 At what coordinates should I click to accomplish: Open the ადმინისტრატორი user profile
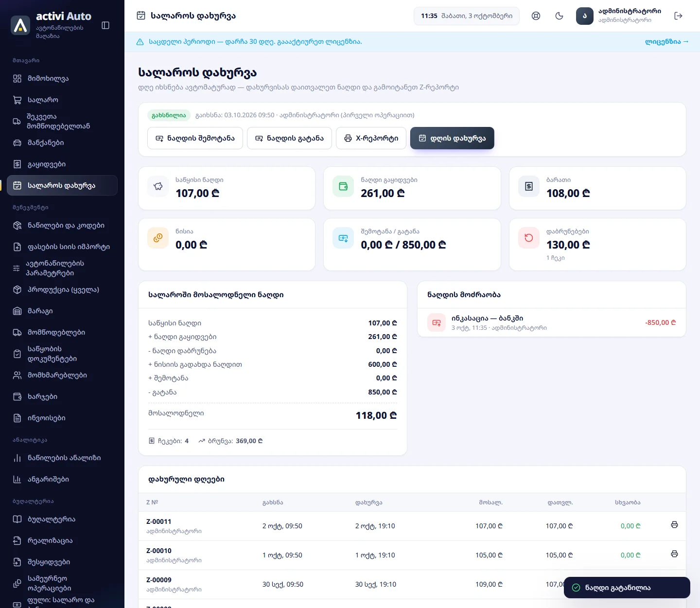[618, 16]
